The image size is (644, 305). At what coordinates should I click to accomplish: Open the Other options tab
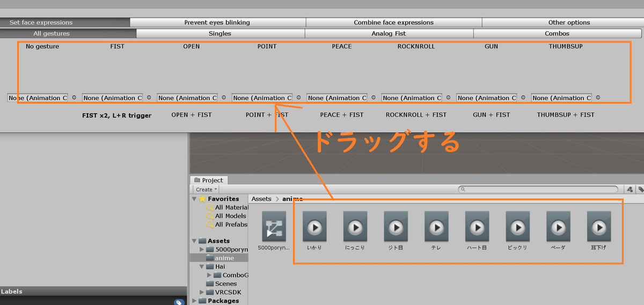[563, 23]
